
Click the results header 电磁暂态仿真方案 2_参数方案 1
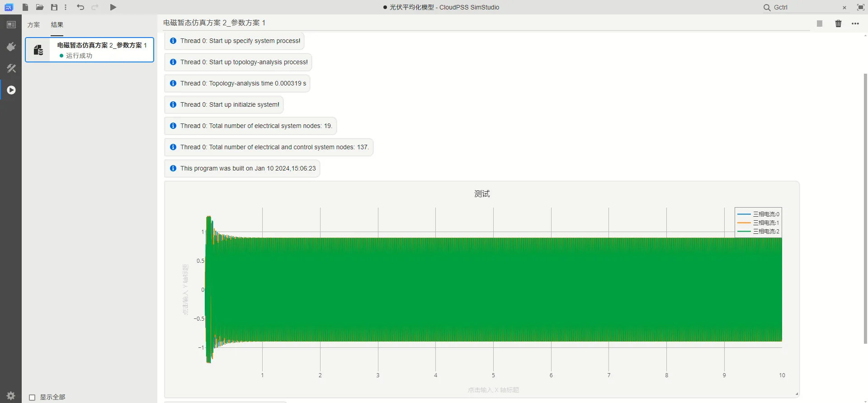[x=214, y=23]
